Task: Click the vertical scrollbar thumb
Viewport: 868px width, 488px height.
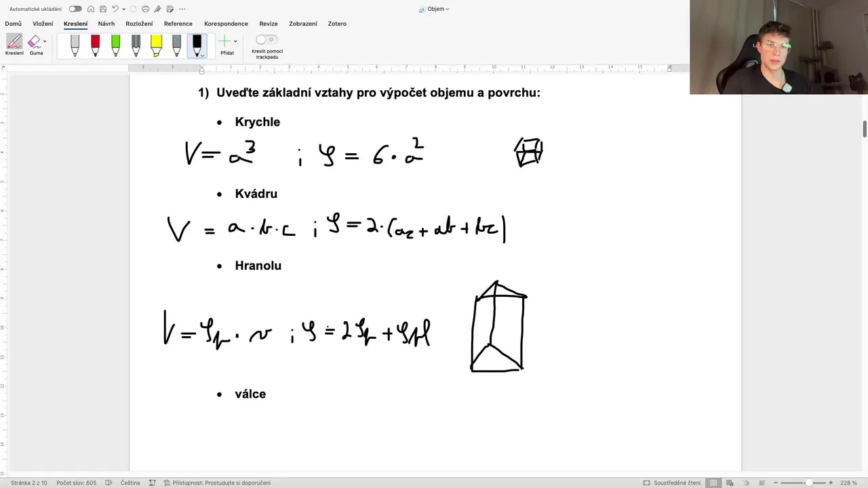Action: tap(865, 129)
